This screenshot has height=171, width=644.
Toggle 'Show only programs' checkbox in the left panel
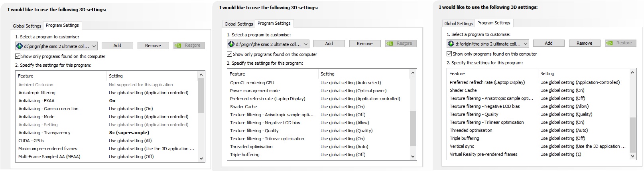coord(18,56)
